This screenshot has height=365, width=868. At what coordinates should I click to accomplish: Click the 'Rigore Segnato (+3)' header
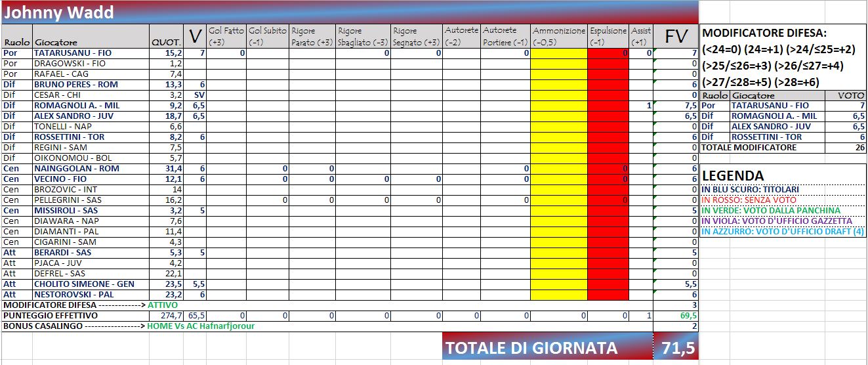pos(417,36)
